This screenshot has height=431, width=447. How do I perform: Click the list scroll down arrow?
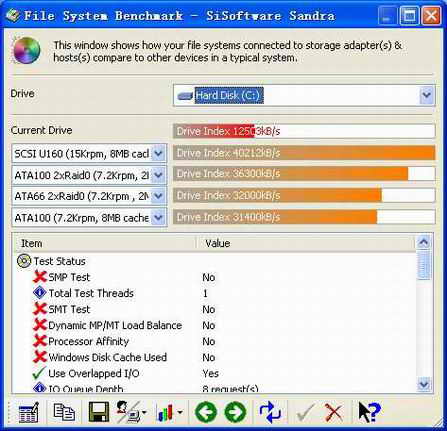point(424,384)
